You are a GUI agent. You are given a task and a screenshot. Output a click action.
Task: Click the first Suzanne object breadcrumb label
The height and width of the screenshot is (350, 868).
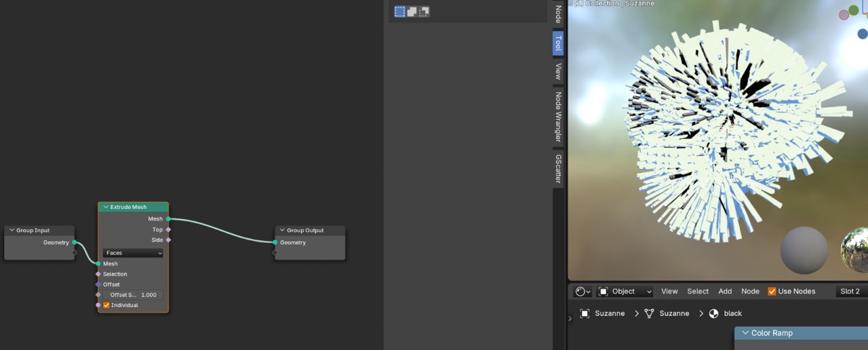[x=610, y=313]
